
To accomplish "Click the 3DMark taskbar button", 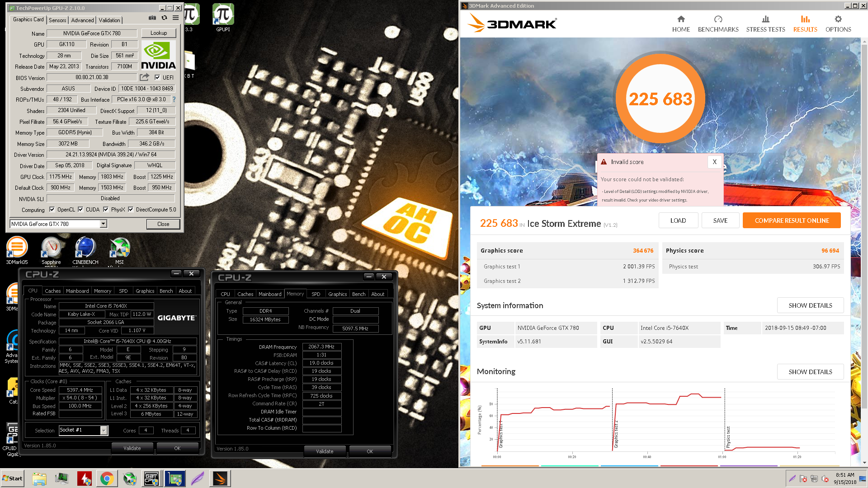I will 220,479.
